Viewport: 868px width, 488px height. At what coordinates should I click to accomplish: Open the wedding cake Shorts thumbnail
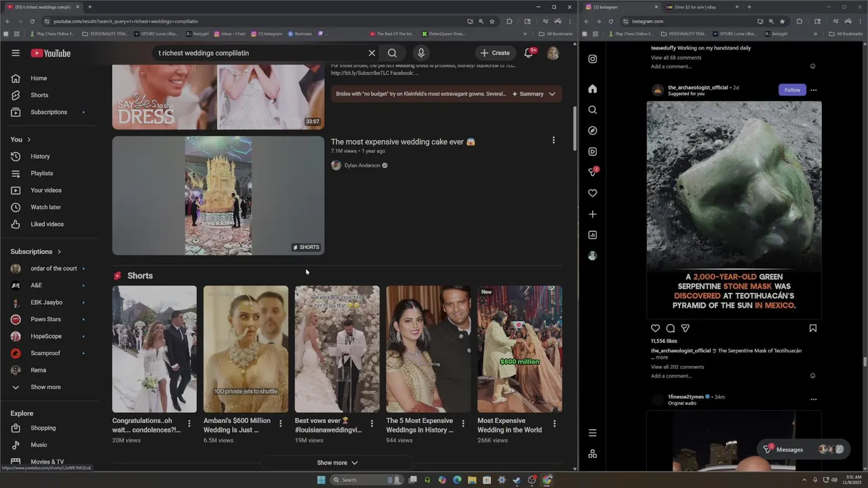point(218,195)
